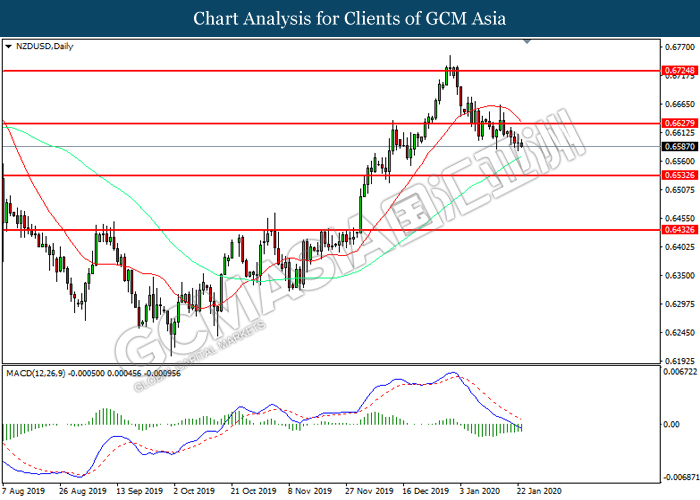Select the 2 Oct 2019 date label

point(194,491)
